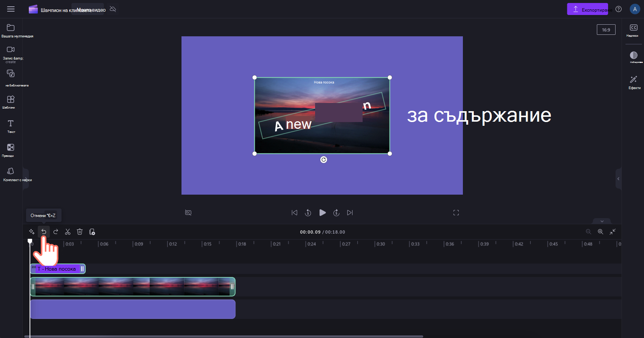Collapse the timeline with down chevron
The width and height of the screenshot is (644, 338).
click(x=602, y=221)
